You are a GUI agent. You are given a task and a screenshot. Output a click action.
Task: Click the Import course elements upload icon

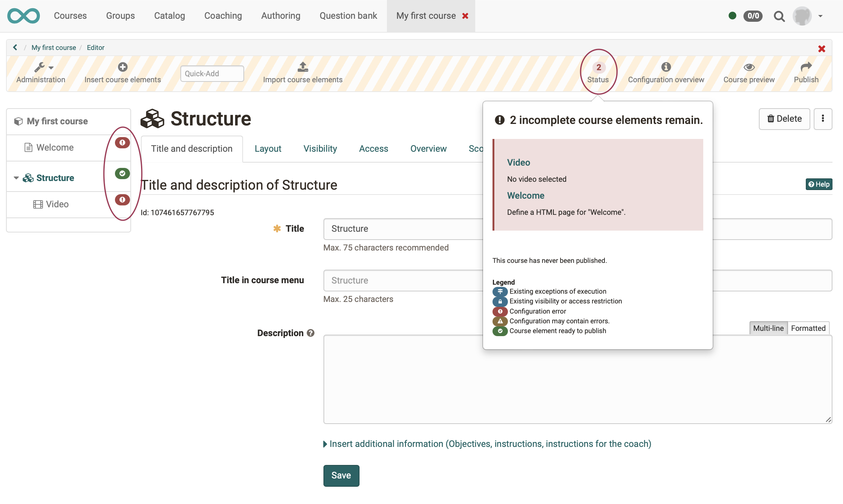[x=302, y=67]
